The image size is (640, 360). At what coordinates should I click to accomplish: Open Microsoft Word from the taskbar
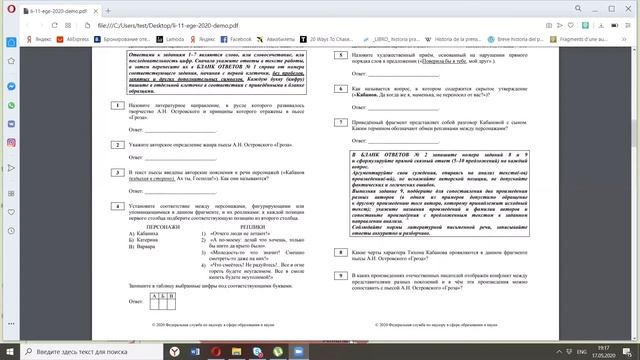[x=195, y=351]
